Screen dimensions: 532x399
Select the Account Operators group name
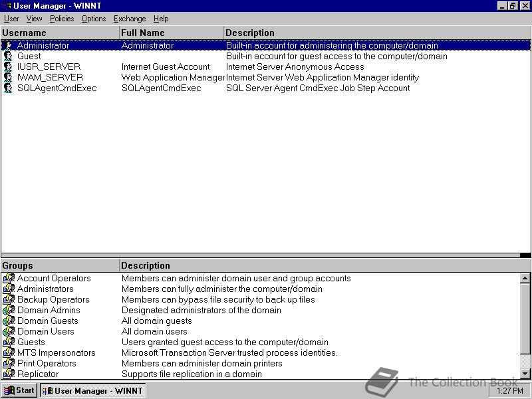[54, 278]
